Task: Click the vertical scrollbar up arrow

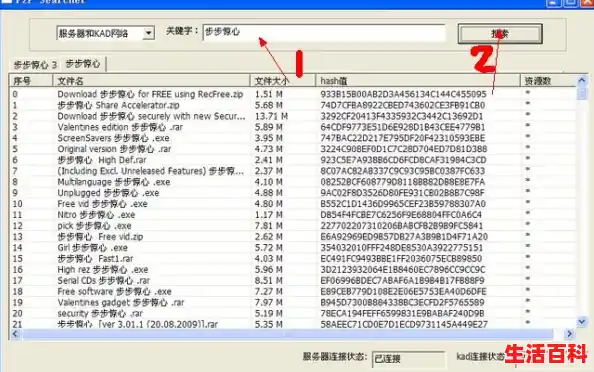Action: (582, 80)
